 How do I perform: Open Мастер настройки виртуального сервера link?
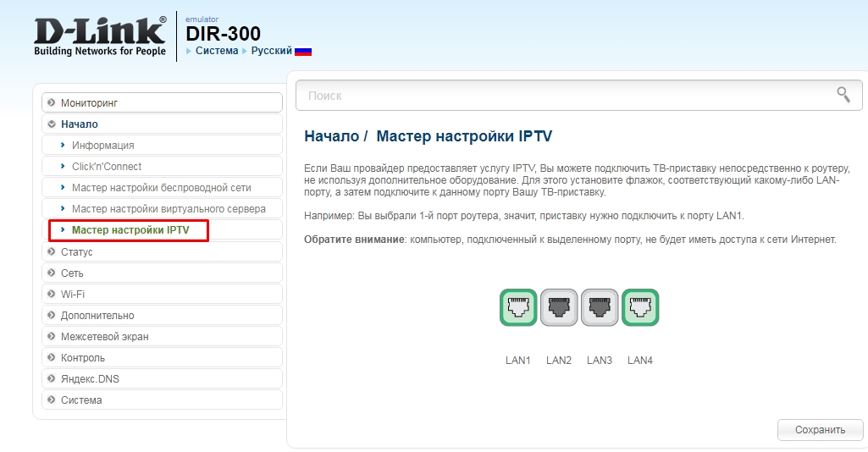169,208
